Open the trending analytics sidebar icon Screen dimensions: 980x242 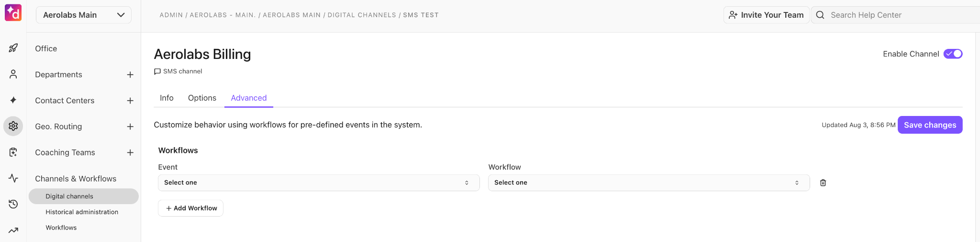(13, 230)
